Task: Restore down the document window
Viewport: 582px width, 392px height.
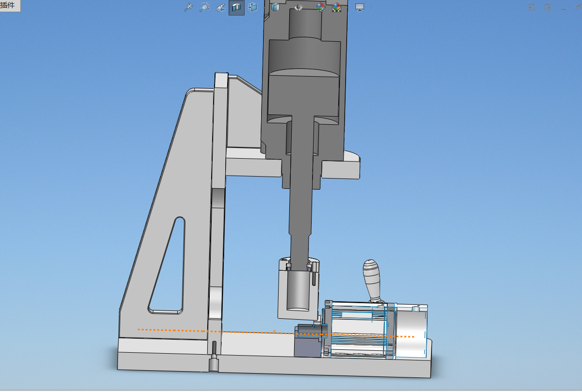Action: (x=579, y=7)
